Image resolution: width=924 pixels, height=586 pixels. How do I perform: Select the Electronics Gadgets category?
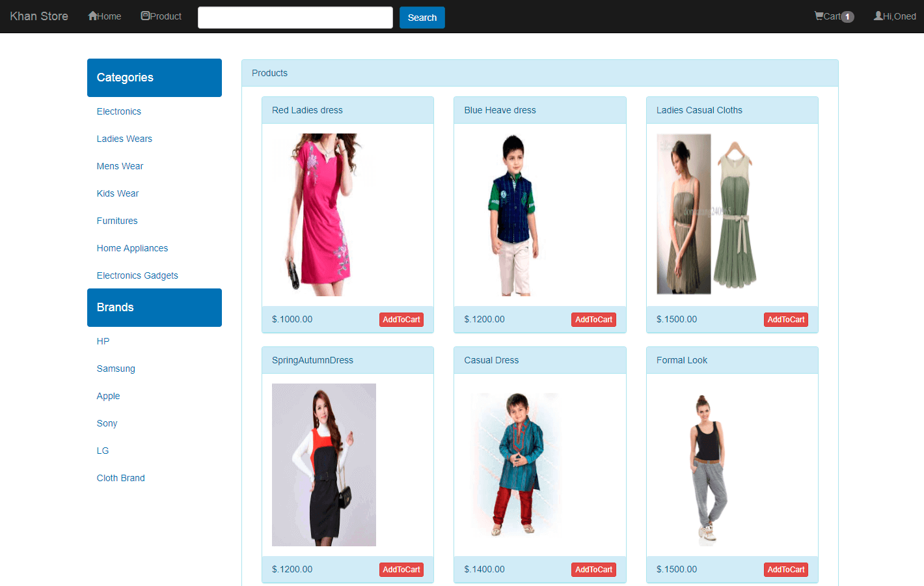pos(137,275)
